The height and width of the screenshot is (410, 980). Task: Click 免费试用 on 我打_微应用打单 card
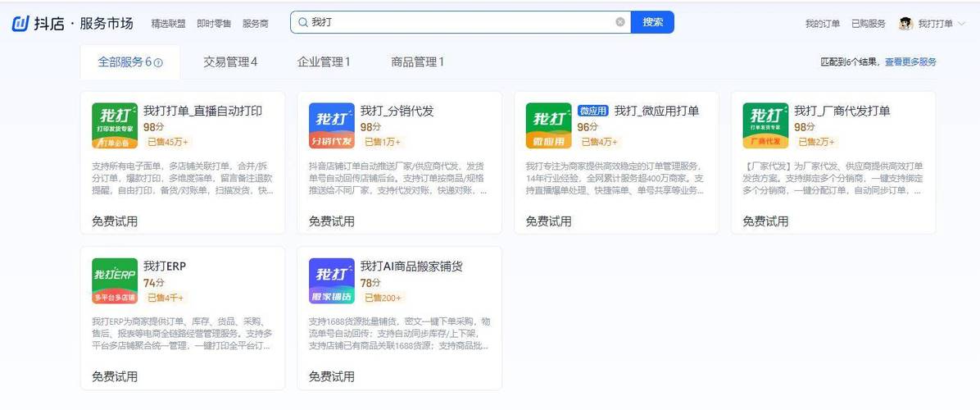[548, 221]
